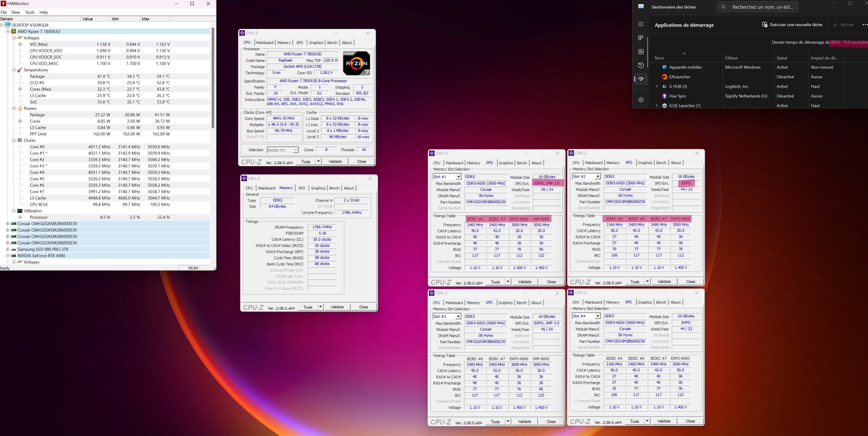Open Tools dropdown arrow in CPU window
The image size is (868, 436).
(x=318, y=161)
